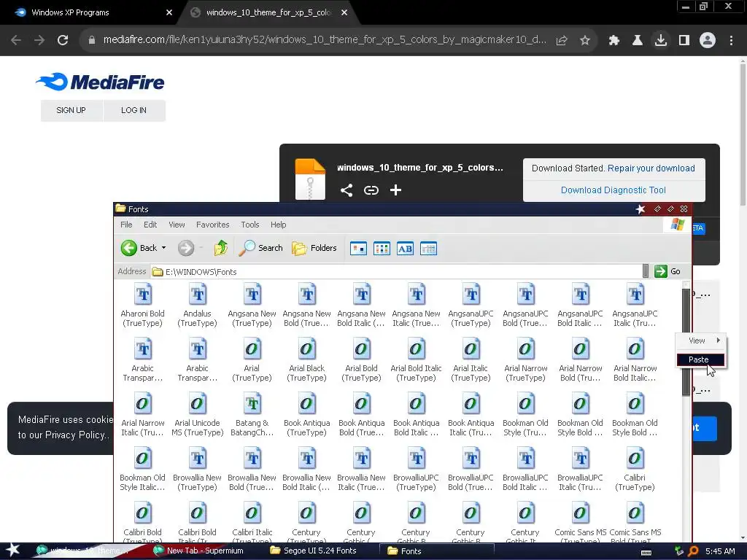747x560 pixels.
Task: Open the Help menu in Fonts window
Action: [278, 225]
